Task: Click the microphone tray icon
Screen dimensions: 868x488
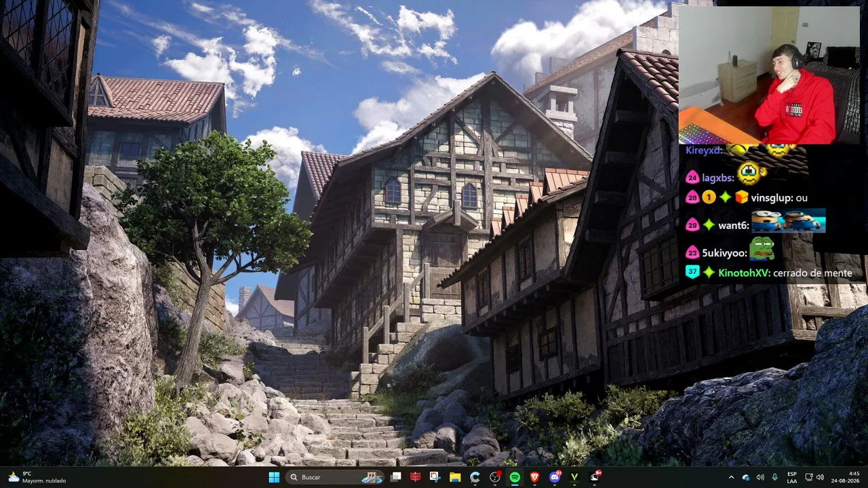Action: [774, 477]
